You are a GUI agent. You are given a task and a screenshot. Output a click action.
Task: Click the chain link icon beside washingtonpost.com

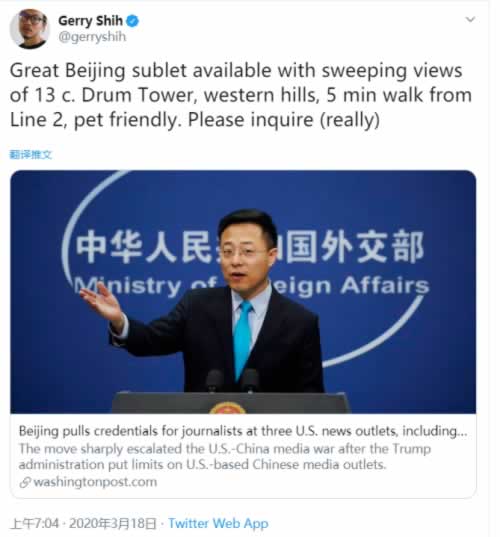coord(25,483)
